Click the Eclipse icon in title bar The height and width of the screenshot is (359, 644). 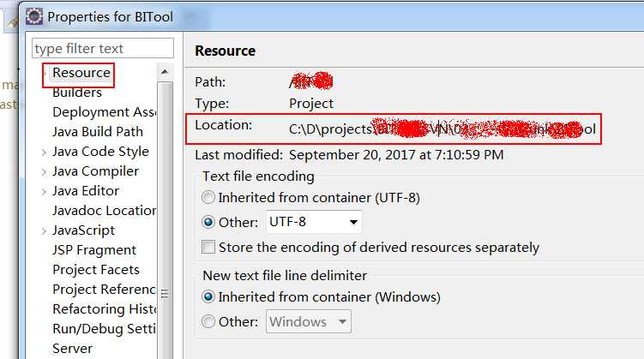(34, 17)
